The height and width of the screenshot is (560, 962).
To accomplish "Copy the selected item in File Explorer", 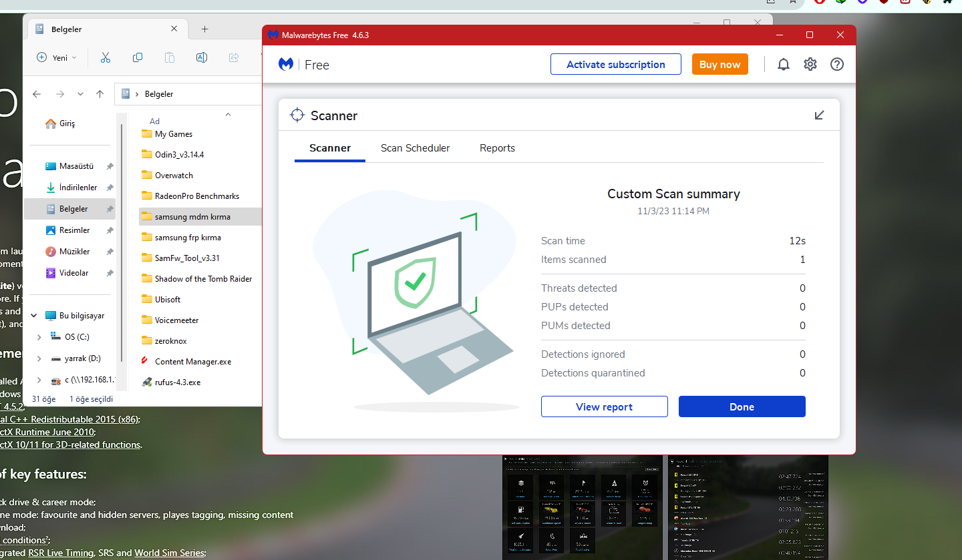I will [x=138, y=57].
